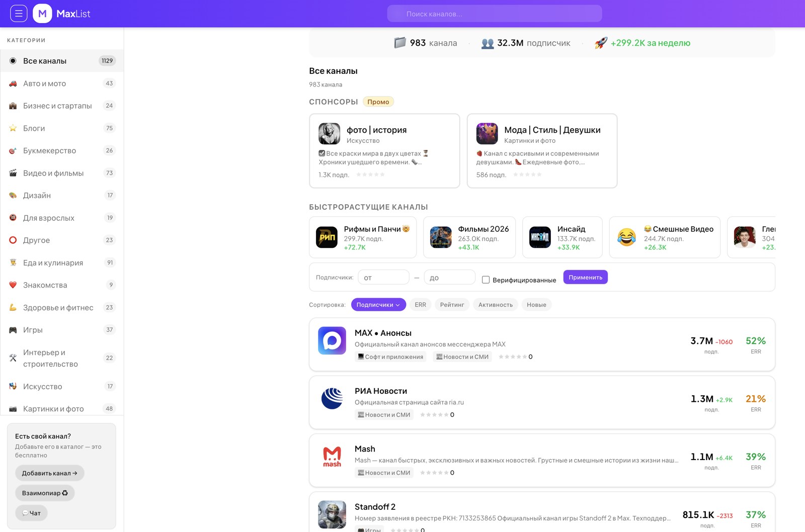This screenshot has height=532, width=805.
Task: Click the РИА Новости globe logo
Action: [332, 399]
